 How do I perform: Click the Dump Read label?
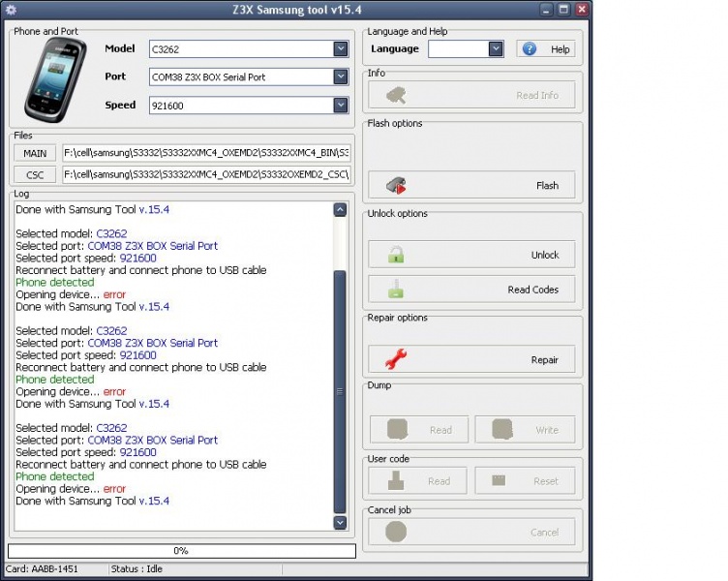tap(440, 430)
